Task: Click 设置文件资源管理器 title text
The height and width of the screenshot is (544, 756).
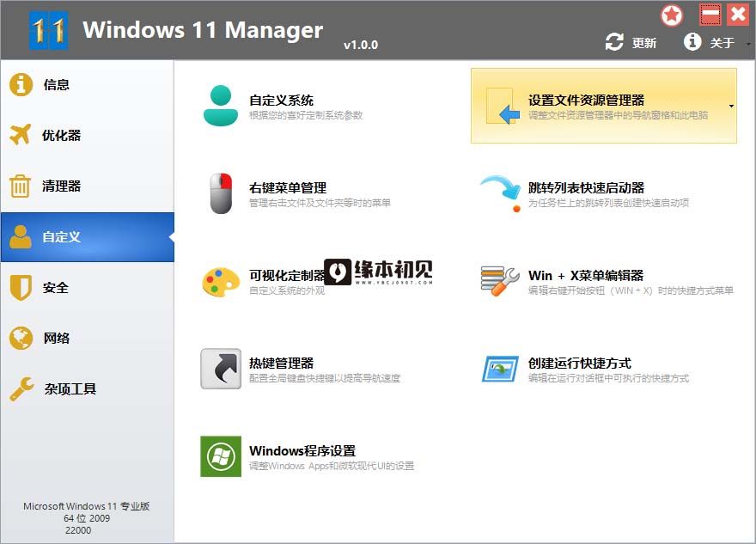Action: point(586,101)
